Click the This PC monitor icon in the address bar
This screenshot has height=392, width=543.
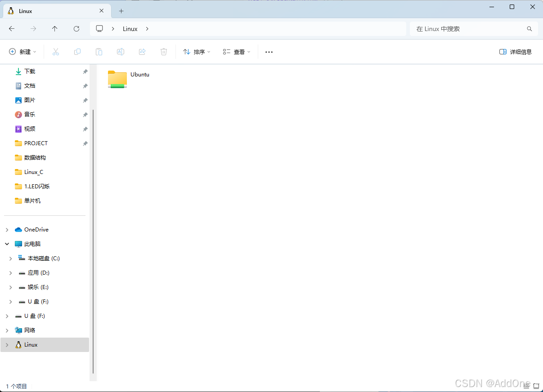[99, 29]
